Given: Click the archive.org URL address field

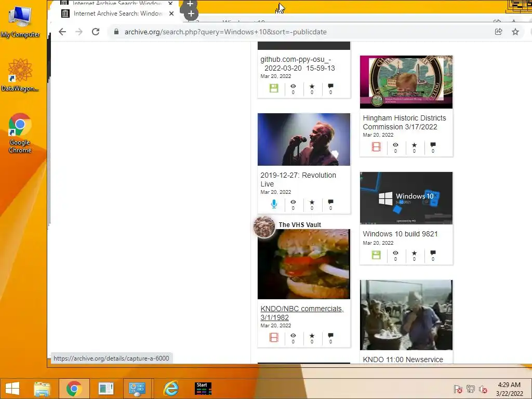Looking at the screenshot, I should (x=225, y=32).
